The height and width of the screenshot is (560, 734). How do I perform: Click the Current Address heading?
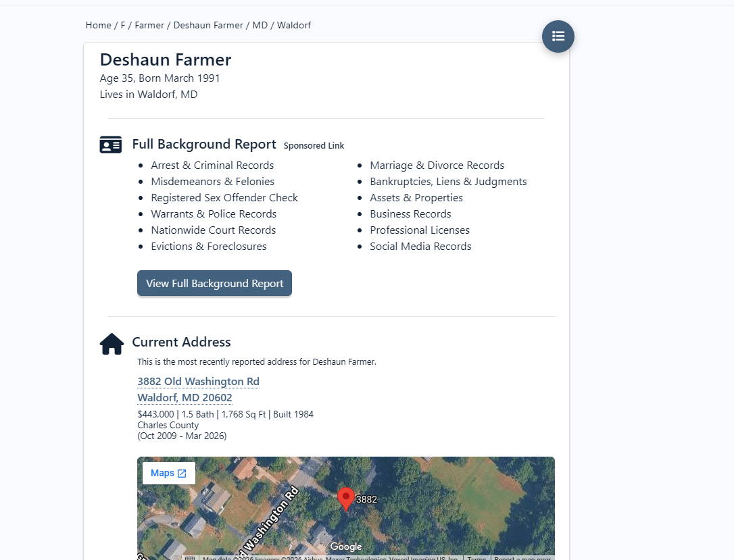tap(181, 342)
